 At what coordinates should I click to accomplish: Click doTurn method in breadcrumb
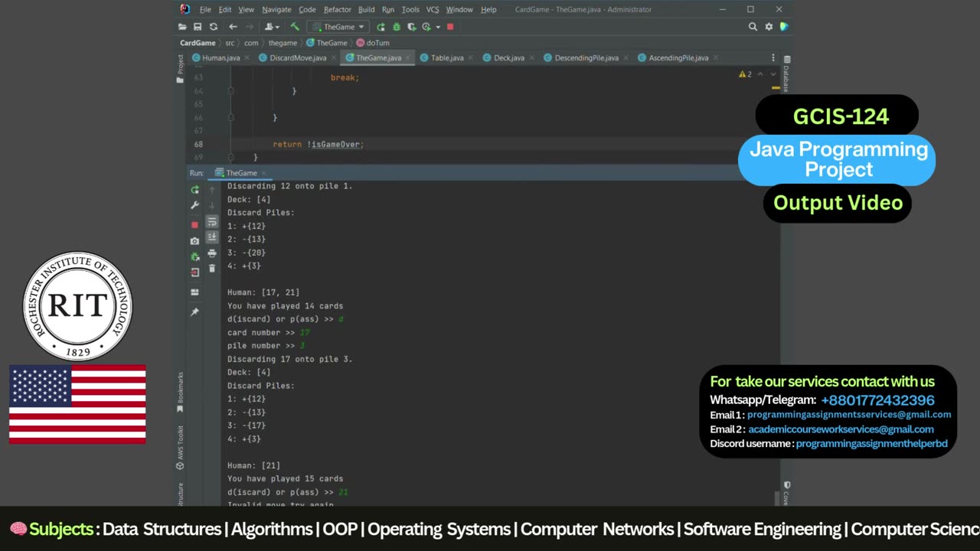coord(373,43)
